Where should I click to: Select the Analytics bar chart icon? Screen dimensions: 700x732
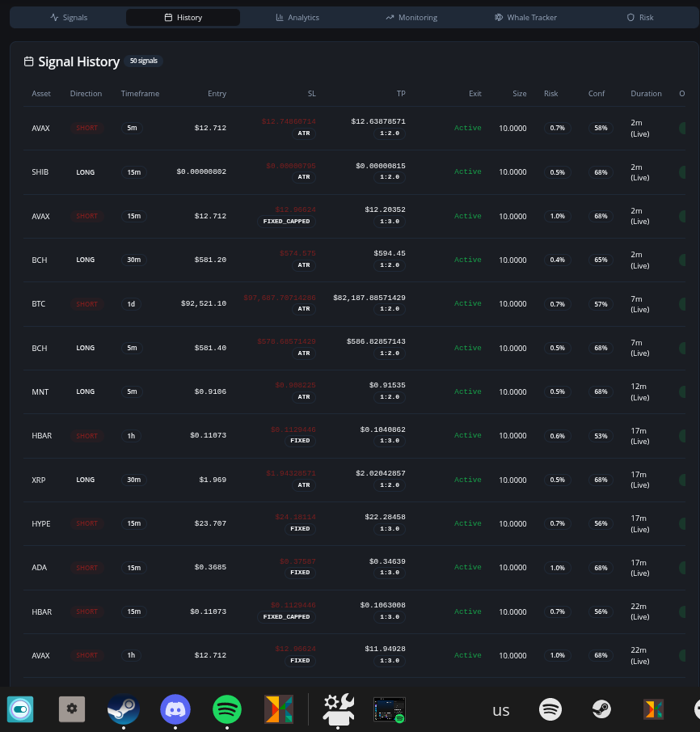pyautogui.click(x=279, y=17)
